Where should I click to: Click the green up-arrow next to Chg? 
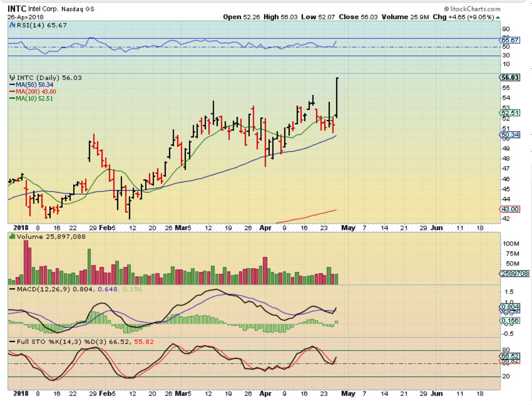pyautogui.click(x=498, y=17)
